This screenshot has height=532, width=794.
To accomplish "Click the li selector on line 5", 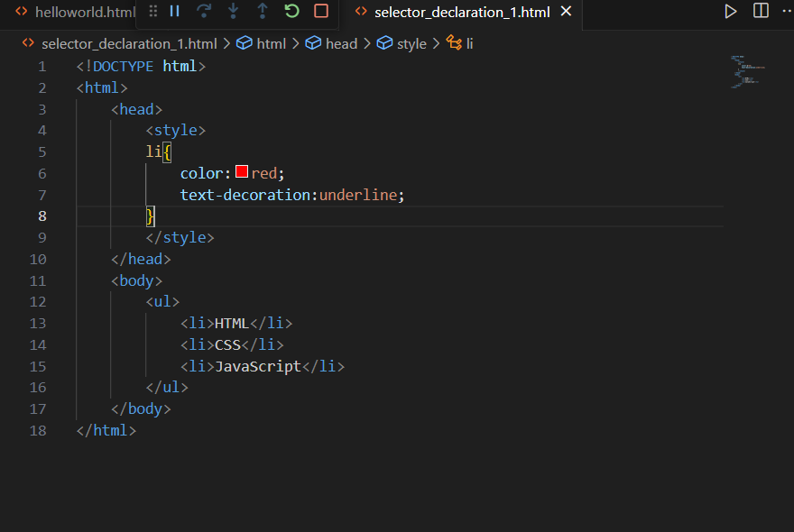I will click(154, 151).
